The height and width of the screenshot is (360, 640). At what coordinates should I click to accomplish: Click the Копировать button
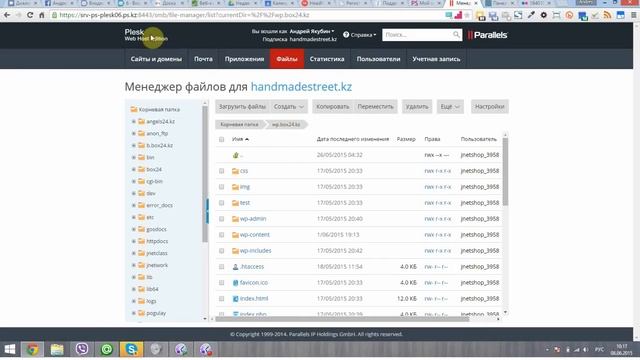coord(333,107)
